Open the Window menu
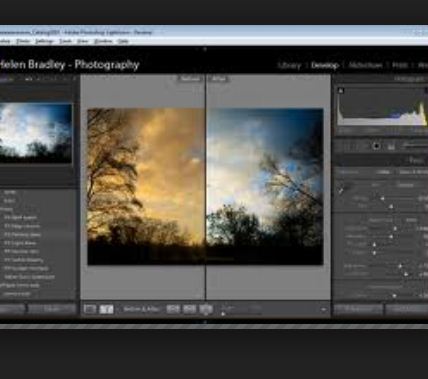 coord(103,41)
